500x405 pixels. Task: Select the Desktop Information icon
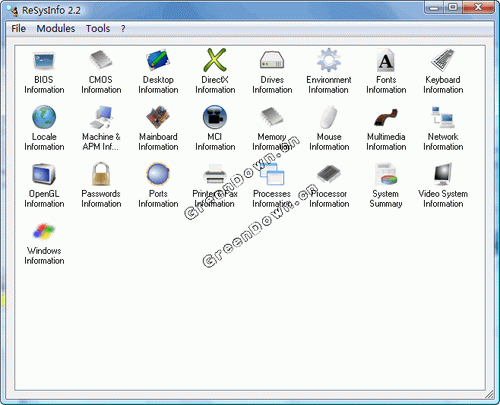click(x=158, y=60)
